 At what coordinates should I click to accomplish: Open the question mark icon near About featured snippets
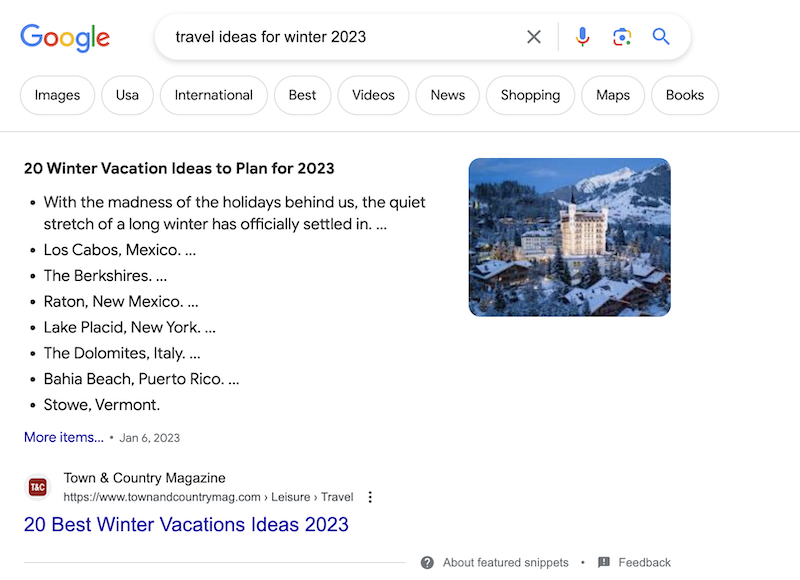429,562
